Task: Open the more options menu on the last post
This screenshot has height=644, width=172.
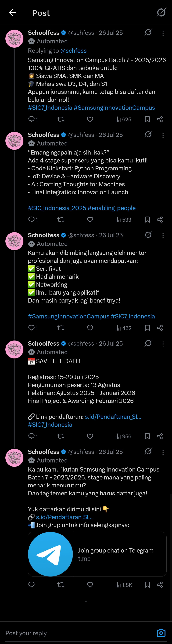Action: click(x=163, y=452)
